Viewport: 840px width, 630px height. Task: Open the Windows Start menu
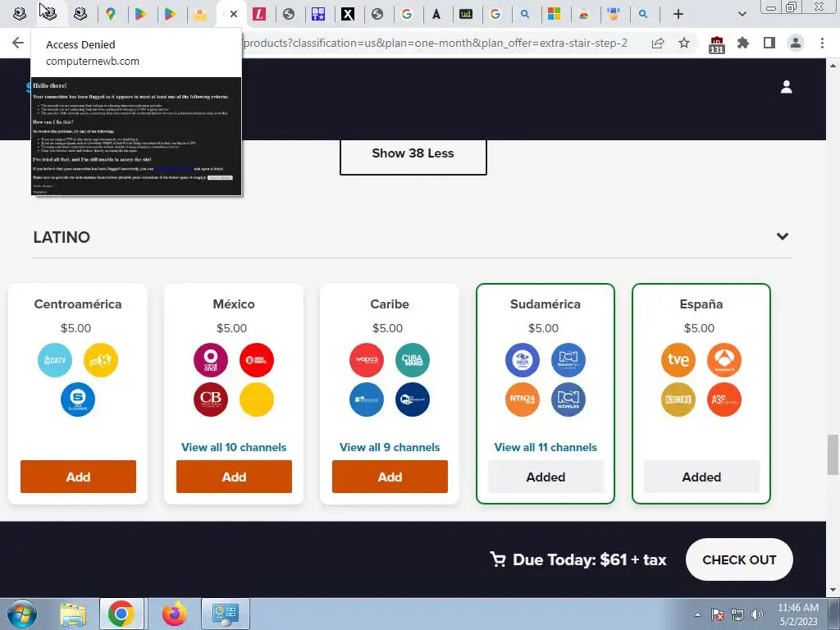tap(22, 614)
